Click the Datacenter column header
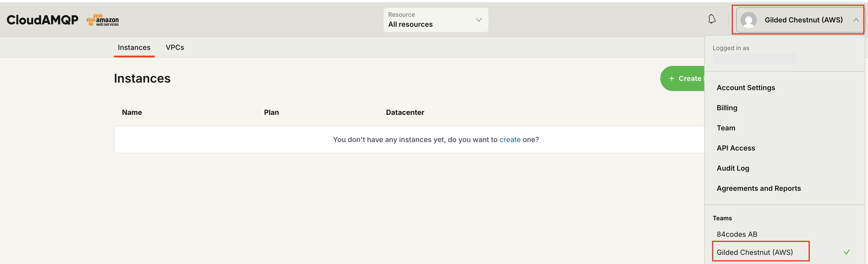Image resolution: width=868 pixels, height=264 pixels. tap(405, 113)
